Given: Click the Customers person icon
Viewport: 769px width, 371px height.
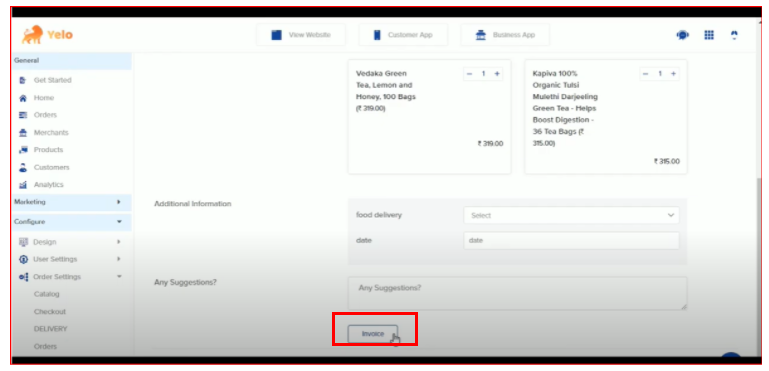Looking at the screenshot, I should click(x=22, y=167).
